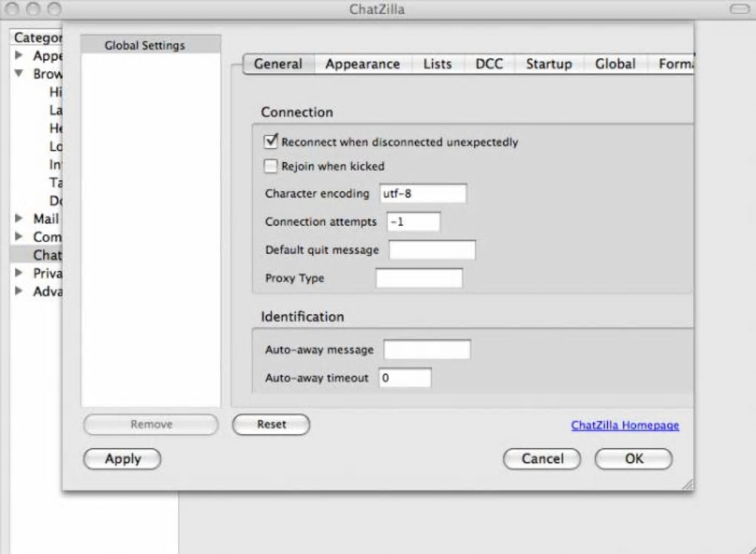
Task: Confirm with the OK button
Action: [x=634, y=458]
